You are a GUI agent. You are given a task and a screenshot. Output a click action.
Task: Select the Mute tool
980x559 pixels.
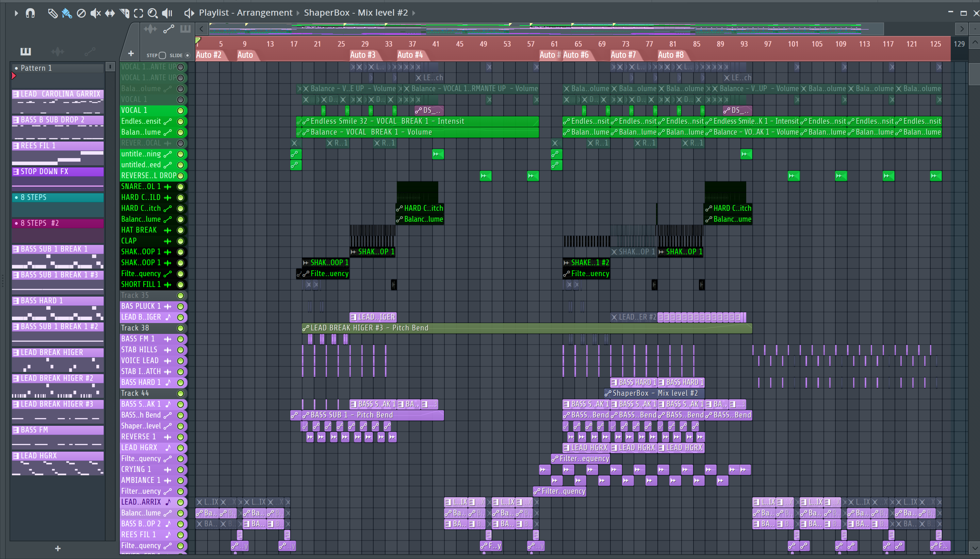95,13
